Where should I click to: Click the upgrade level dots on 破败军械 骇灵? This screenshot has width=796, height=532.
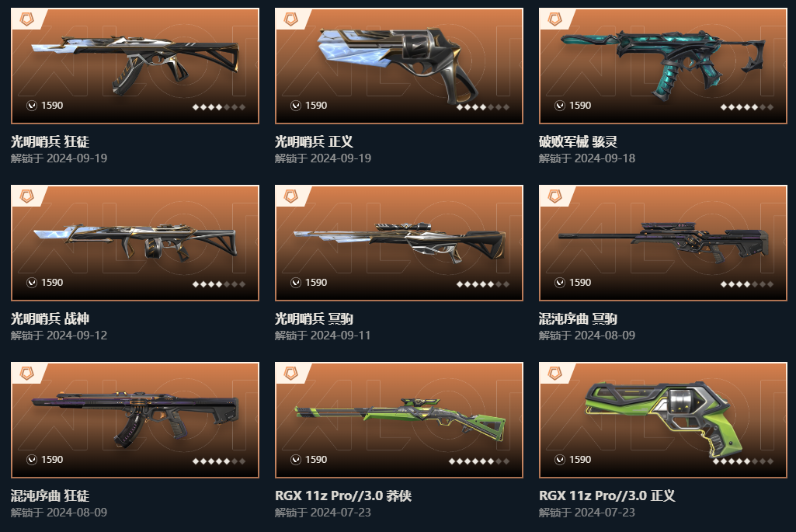(x=747, y=107)
